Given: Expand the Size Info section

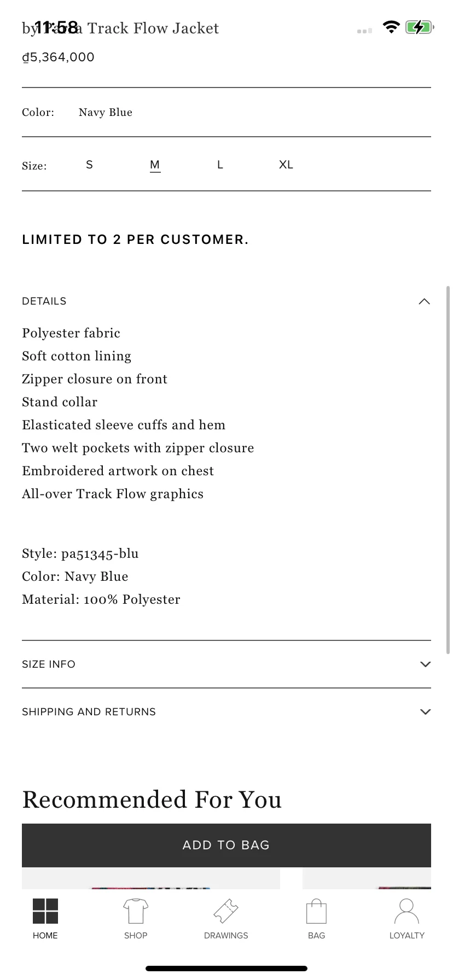Looking at the screenshot, I should (226, 664).
